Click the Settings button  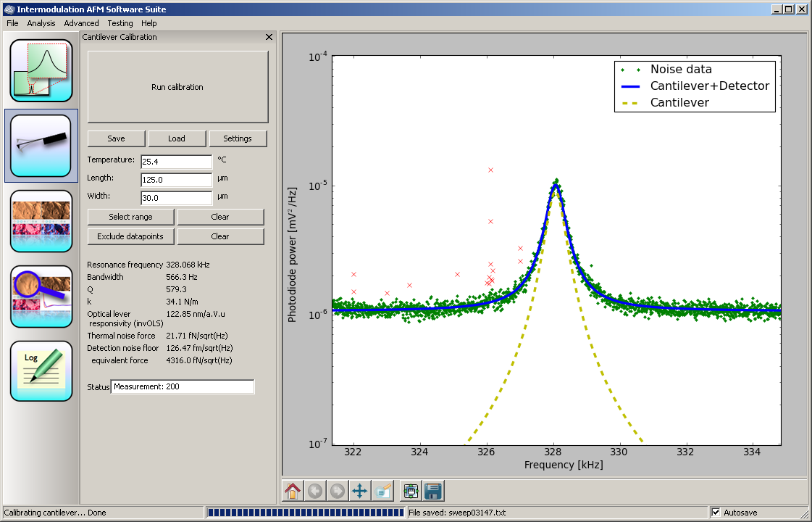point(238,138)
